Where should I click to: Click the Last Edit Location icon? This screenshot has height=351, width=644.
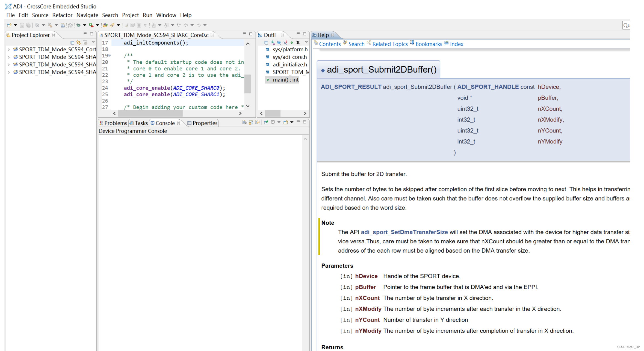point(179,25)
